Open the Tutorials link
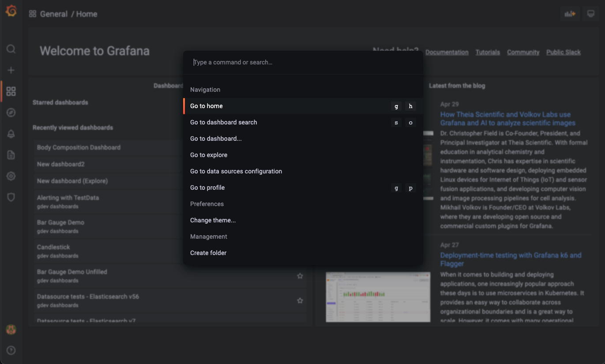605x364 pixels. (488, 52)
